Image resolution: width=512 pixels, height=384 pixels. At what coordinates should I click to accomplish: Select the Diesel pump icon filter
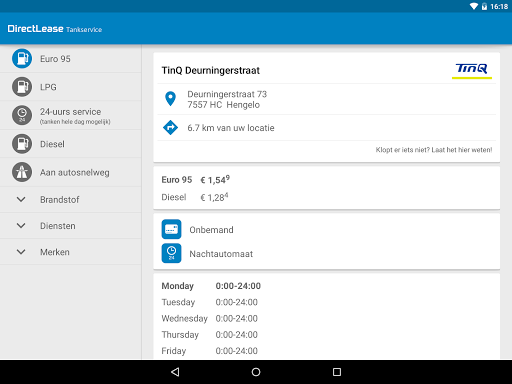(22, 144)
